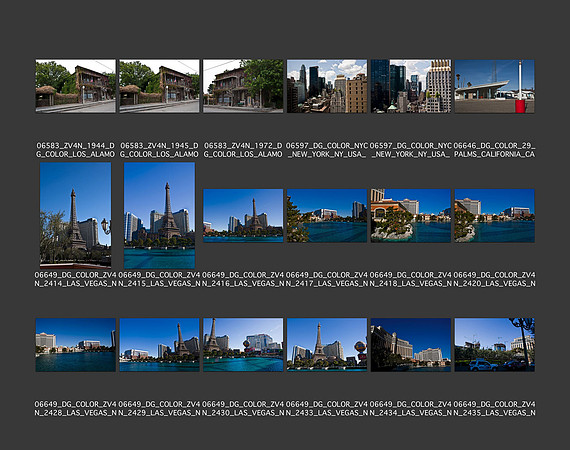The height and width of the screenshot is (450, 570).
Task: Choose Las Vegas thumbnail ZV4N_2420
Action: pyautogui.click(x=494, y=216)
